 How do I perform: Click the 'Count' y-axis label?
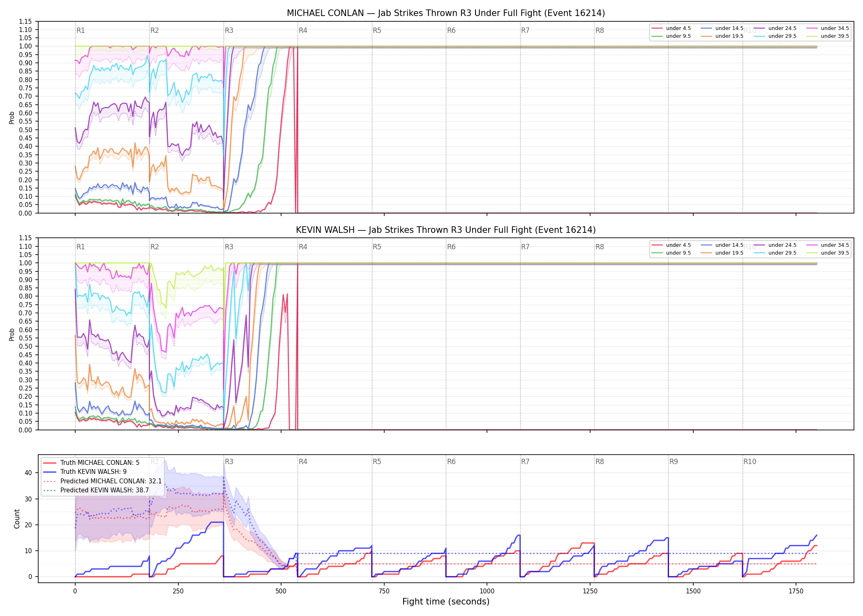(17, 519)
